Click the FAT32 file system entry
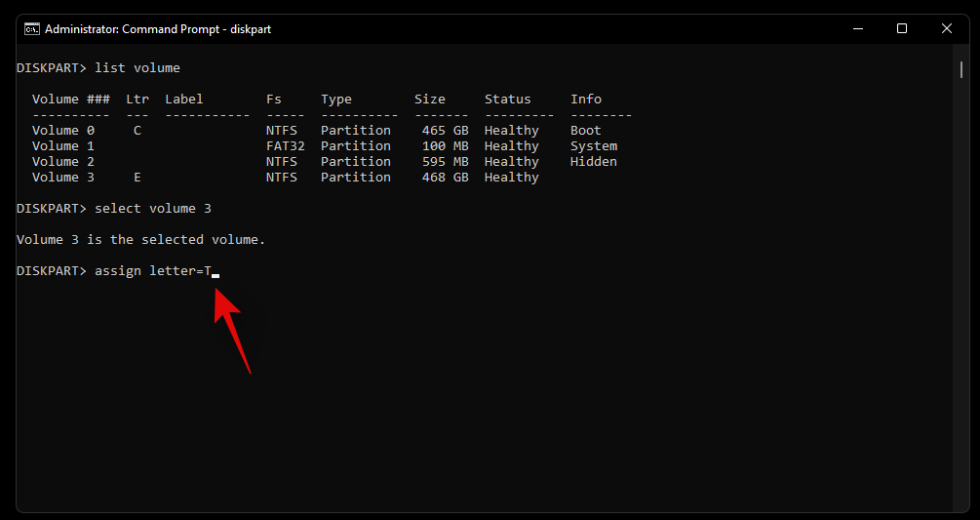Viewport: 980px width, 520px height. 286,146
